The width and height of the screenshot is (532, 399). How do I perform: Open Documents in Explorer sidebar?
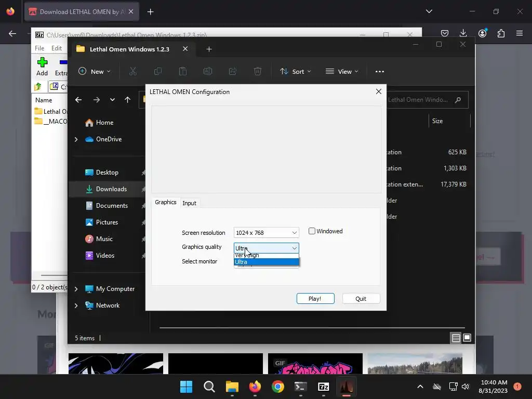click(112, 206)
